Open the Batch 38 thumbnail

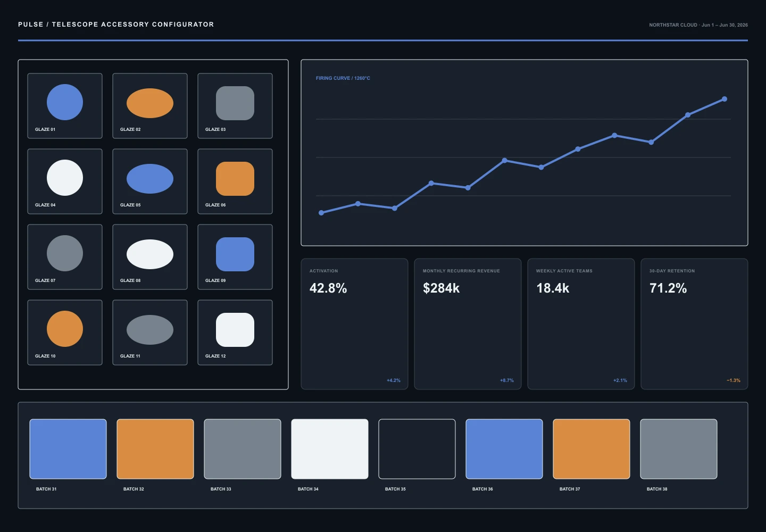[679, 449]
